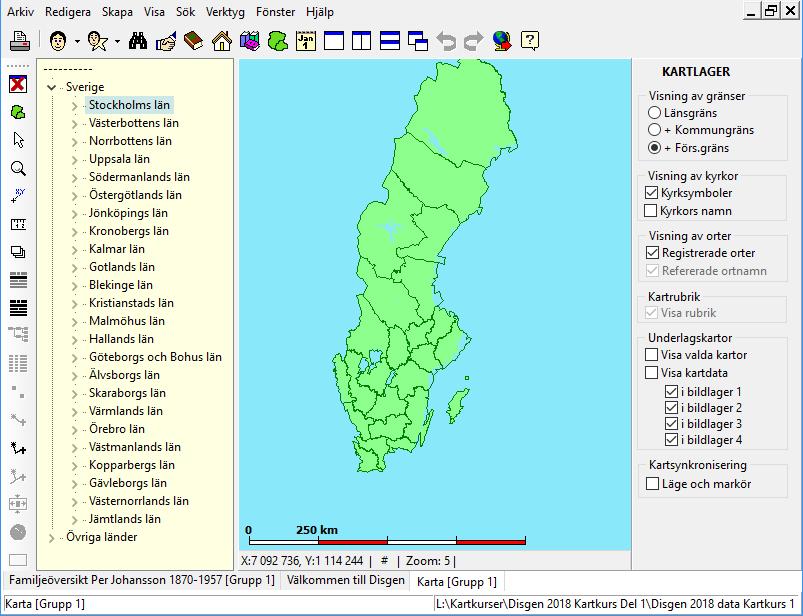Enable the Visa valda kartor checkbox
The width and height of the screenshot is (803, 616).
[x=651, y=355]
